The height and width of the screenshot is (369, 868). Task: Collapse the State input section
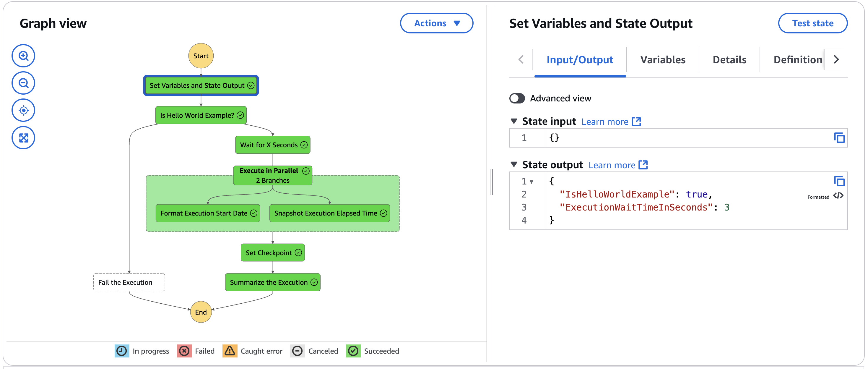tap(513, 121)
